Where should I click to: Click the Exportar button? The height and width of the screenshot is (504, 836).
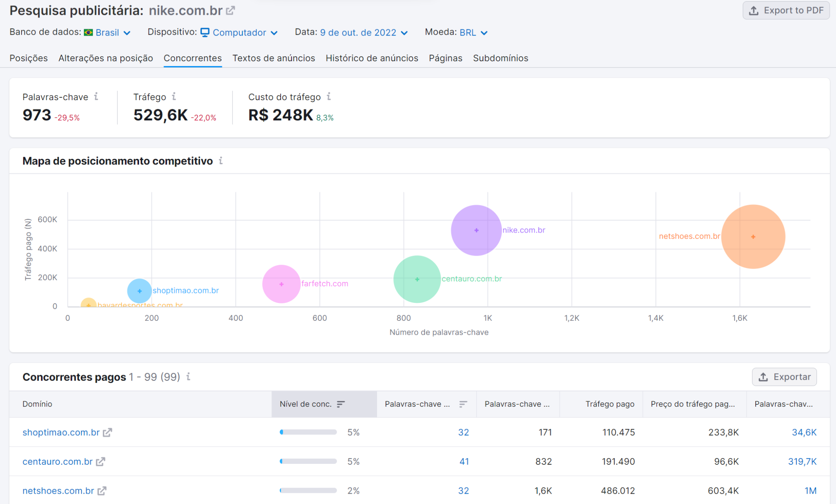(784, 377)
